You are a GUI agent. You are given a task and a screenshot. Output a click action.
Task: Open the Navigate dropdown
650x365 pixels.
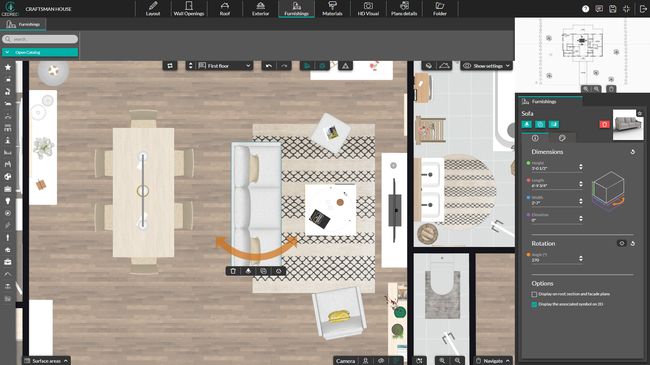(493, 361)
